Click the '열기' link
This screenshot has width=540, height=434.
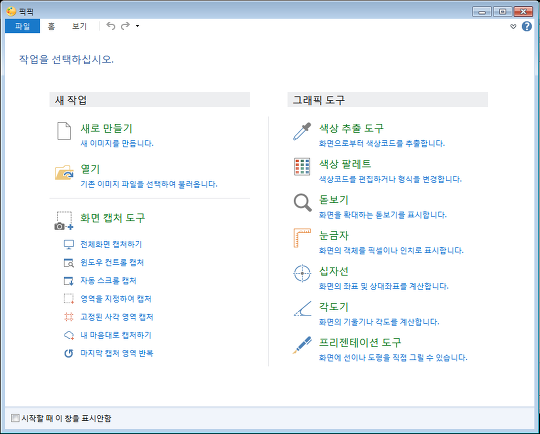click(90, 169)
